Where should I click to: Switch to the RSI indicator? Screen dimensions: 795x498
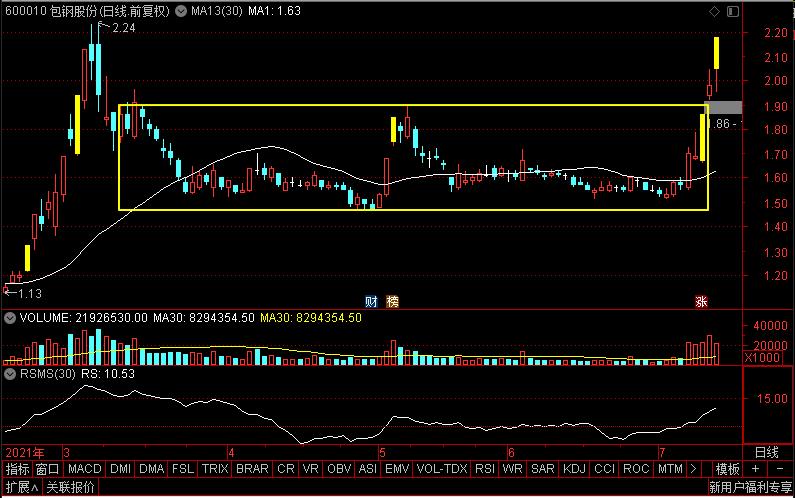[485, 469]
